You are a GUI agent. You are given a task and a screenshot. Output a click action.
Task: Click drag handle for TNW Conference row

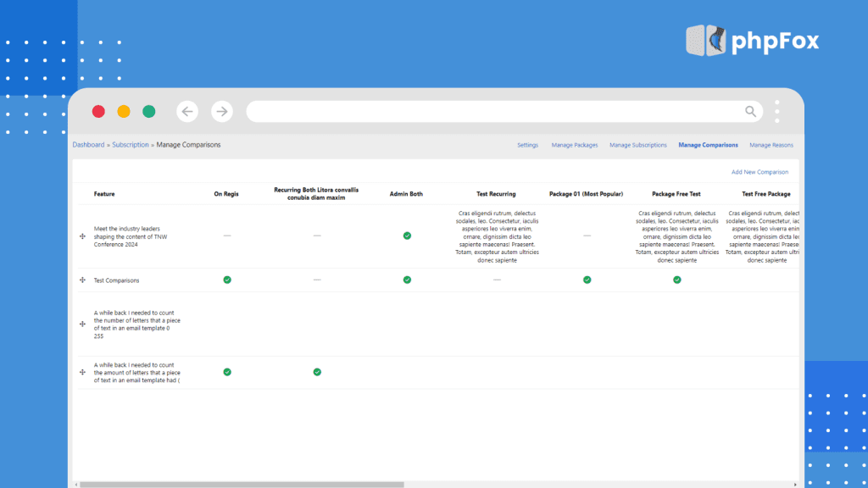pos(82,236)
